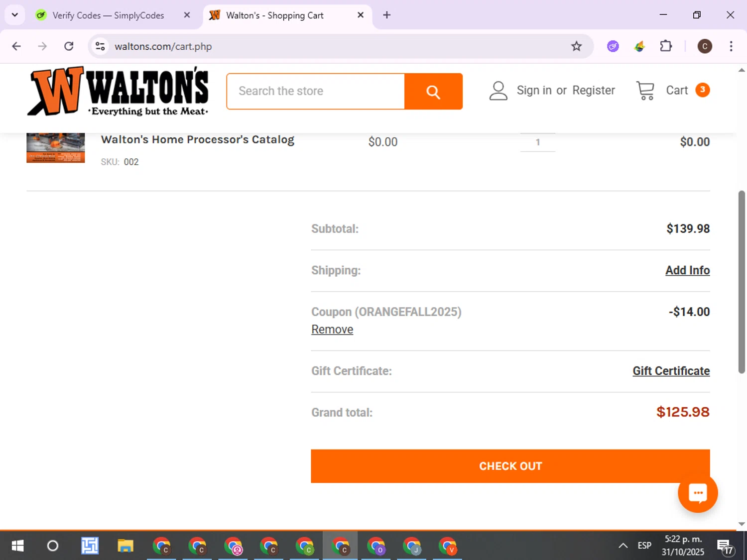This screenshot has width=747, height=560.
Task: Open the live chat bubble
Action: pyautogui.click(x=698, y=493)
